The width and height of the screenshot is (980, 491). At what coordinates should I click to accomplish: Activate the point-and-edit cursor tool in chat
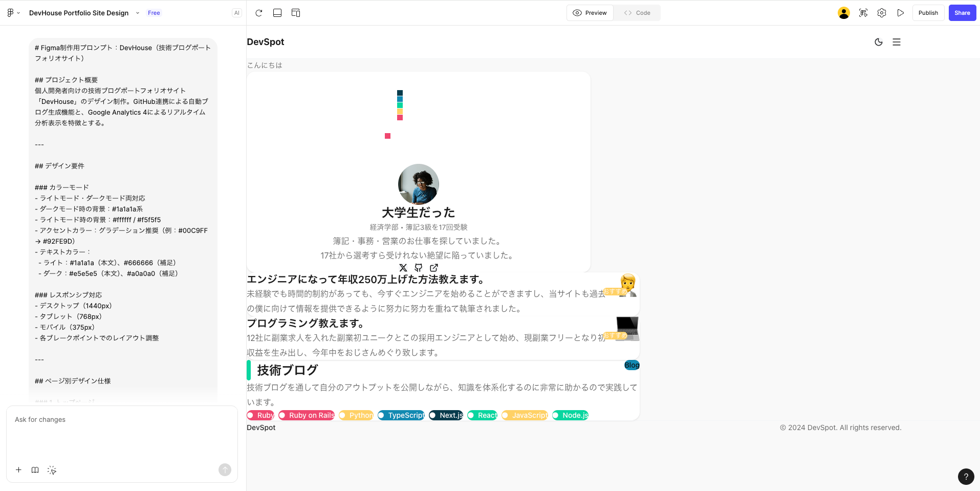(x=51, y=469)
